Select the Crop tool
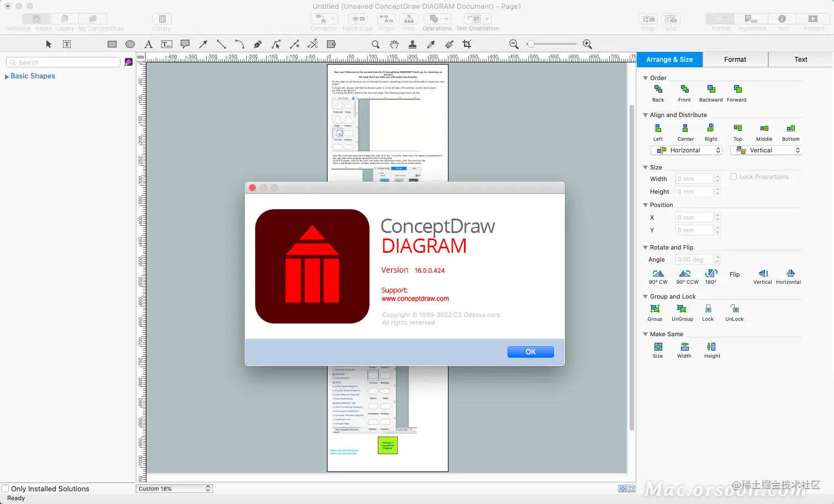 467,44
